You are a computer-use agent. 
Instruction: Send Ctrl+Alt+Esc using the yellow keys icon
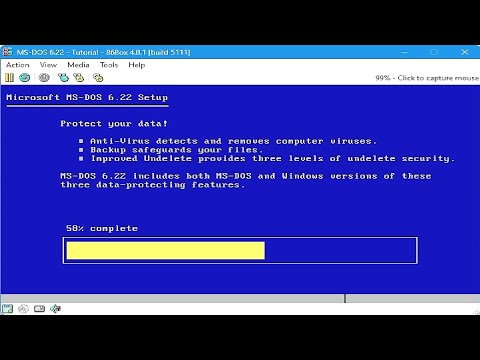[79, 78]
